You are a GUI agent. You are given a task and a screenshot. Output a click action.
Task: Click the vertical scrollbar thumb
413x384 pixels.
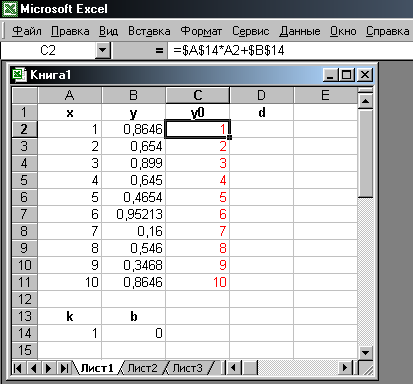(x=365, y=153)
